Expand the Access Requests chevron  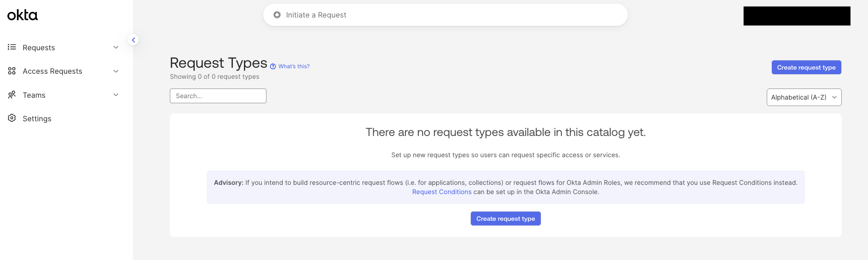point(116,71)
